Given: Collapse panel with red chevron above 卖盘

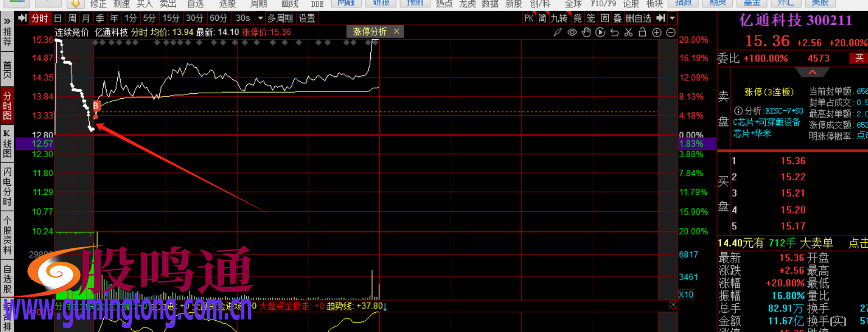Looking at the screenshot, I should pos(812,72).
